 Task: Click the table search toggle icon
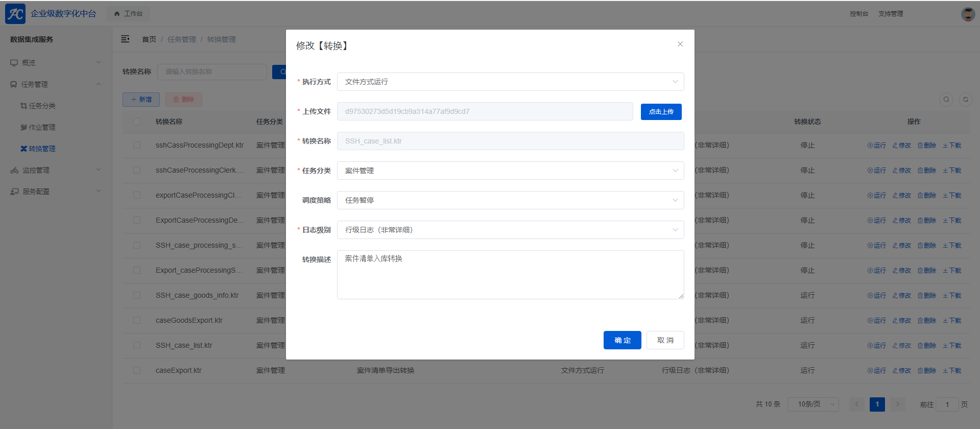[x=946, y=100]
